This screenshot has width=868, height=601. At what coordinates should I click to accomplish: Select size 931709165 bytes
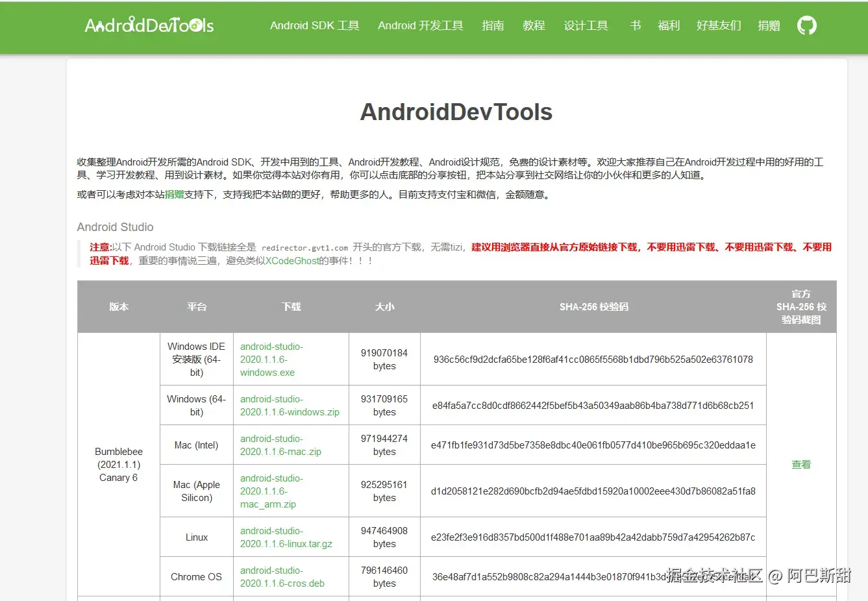point(384,406)
